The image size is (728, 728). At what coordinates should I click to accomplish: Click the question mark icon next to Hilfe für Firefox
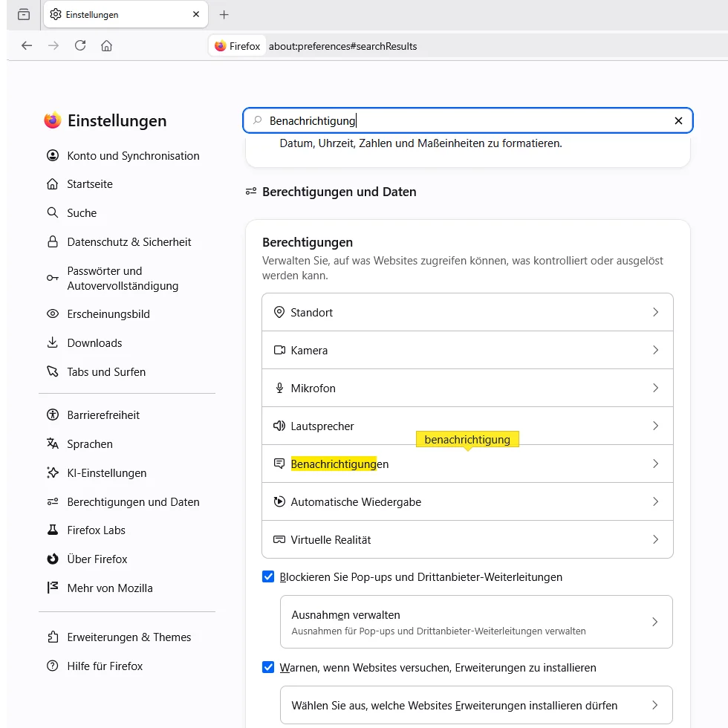click(x=53, y=666)
